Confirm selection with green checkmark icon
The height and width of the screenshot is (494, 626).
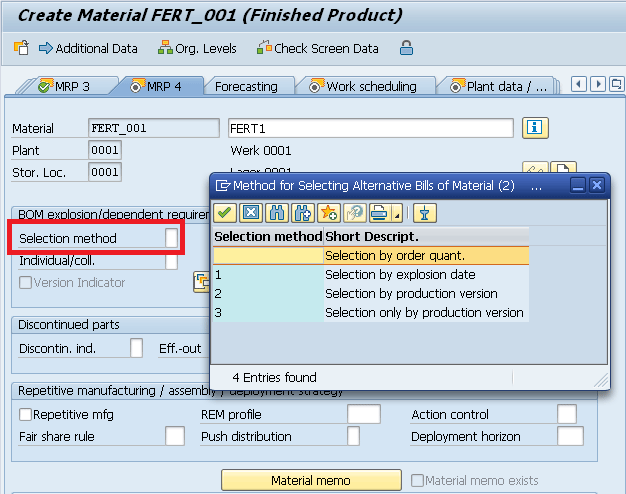225,213
